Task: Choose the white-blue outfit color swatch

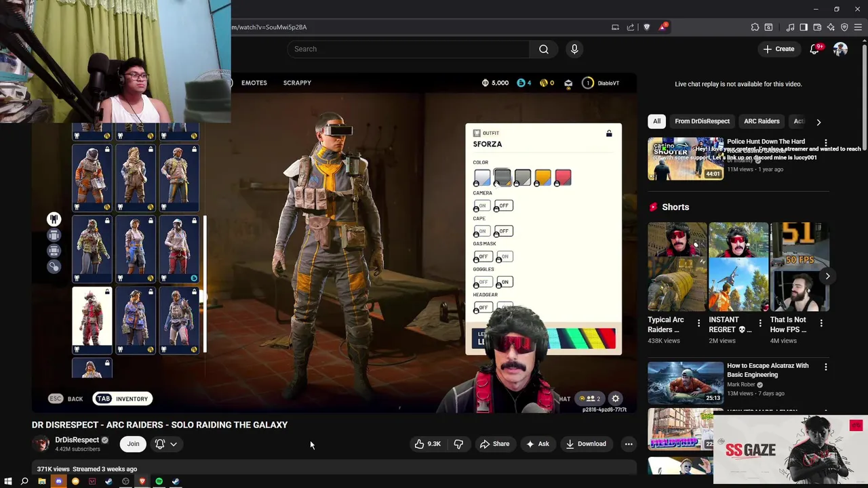Action: (x=482, y=178)
